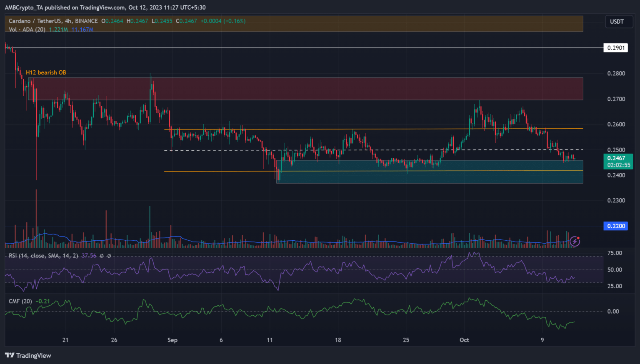
Task: Click the first ø symbol in RSI legend
Action: click(102, 256)
